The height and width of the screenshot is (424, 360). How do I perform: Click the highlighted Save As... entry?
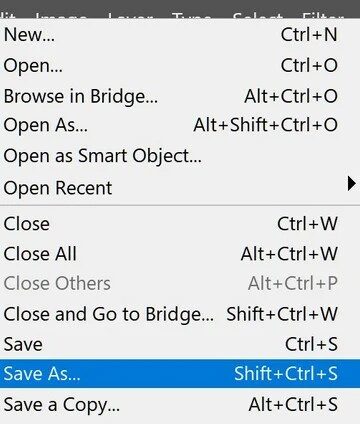click(x=180, y=373)
